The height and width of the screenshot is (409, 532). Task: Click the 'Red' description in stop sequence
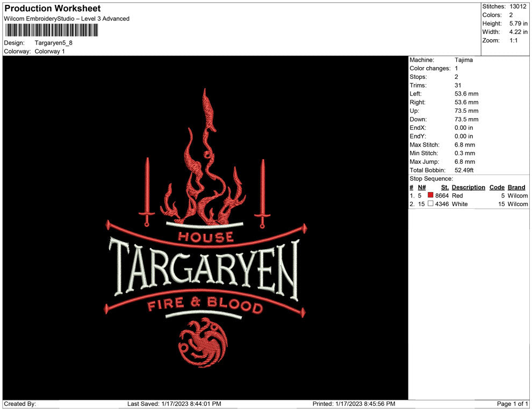click(x=457, y=195)
